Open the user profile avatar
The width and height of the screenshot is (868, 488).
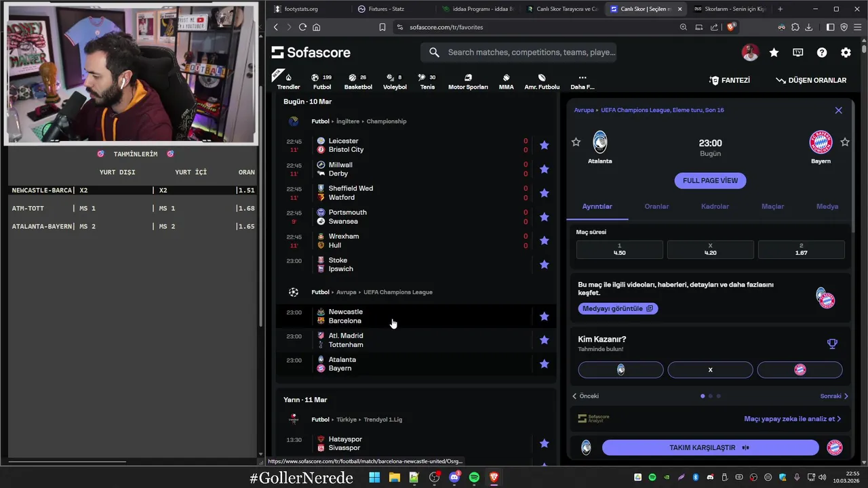[750, 52]
